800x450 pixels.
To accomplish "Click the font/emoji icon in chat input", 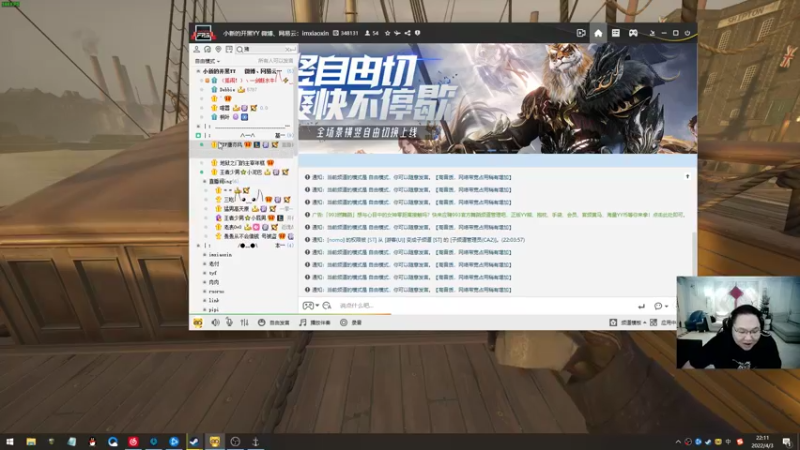I will tap(327, 306).
